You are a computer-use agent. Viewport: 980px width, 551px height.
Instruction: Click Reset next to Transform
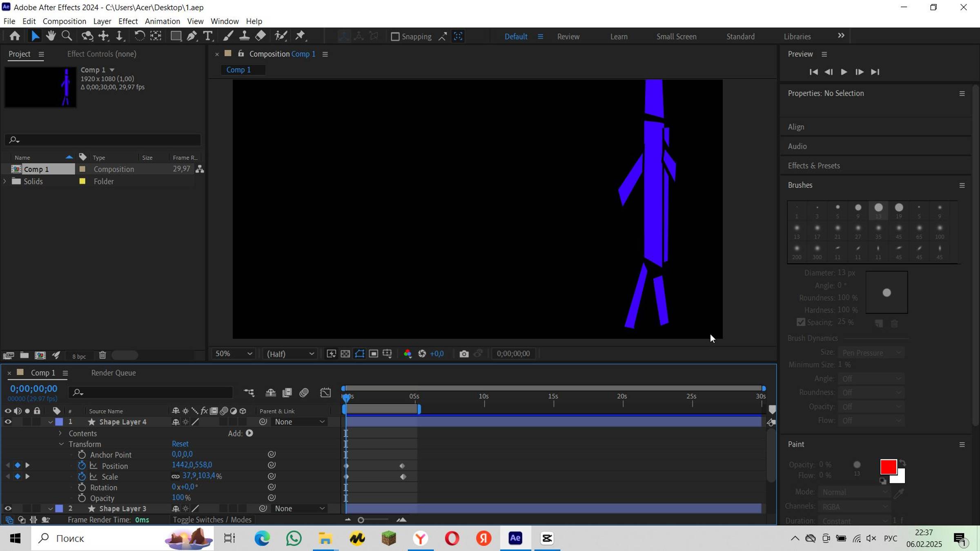pyautogui.click(x=180, y=444)
